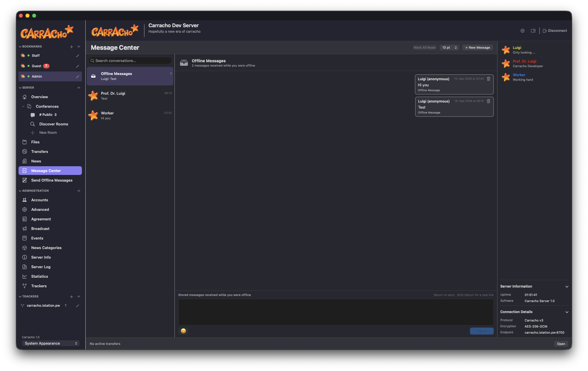Image resolution: width=588 pixels, height=371 pixels.
Task: Open the Server Log page
Action: [x=50, y=267]
